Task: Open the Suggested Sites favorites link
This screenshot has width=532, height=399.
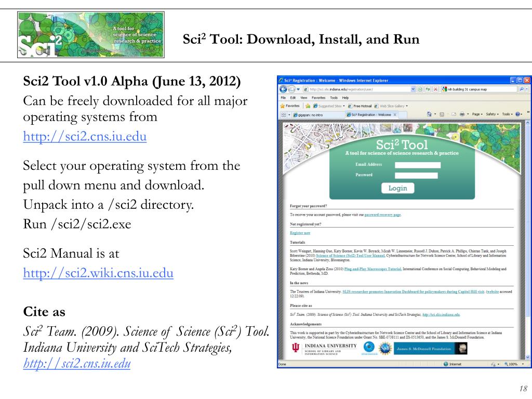Action: [x=329, y=106]
